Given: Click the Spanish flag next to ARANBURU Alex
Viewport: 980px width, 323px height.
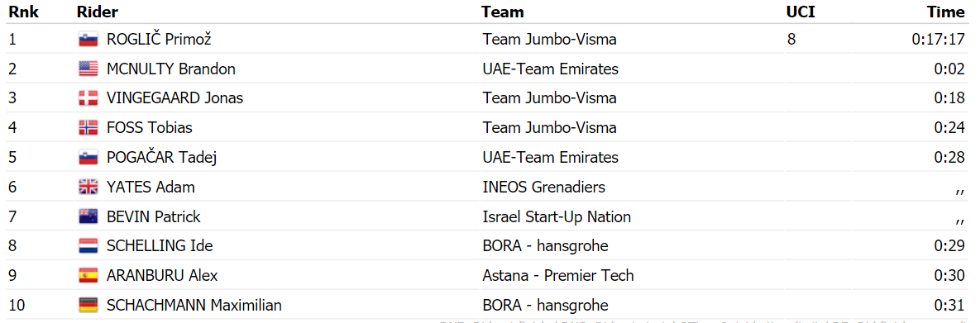Looking at the screenshot, I should click(x=88, y=276).
